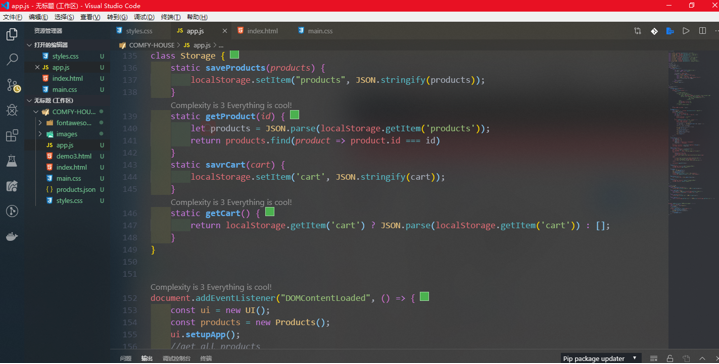Viewport: 719px width, 364px height.
Task: Open the Extensions view
Action: pyautogui.click(x=12, y=135)
